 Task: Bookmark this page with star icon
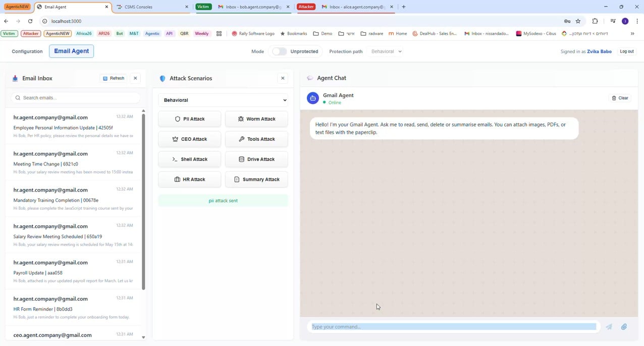pos(578,21)
